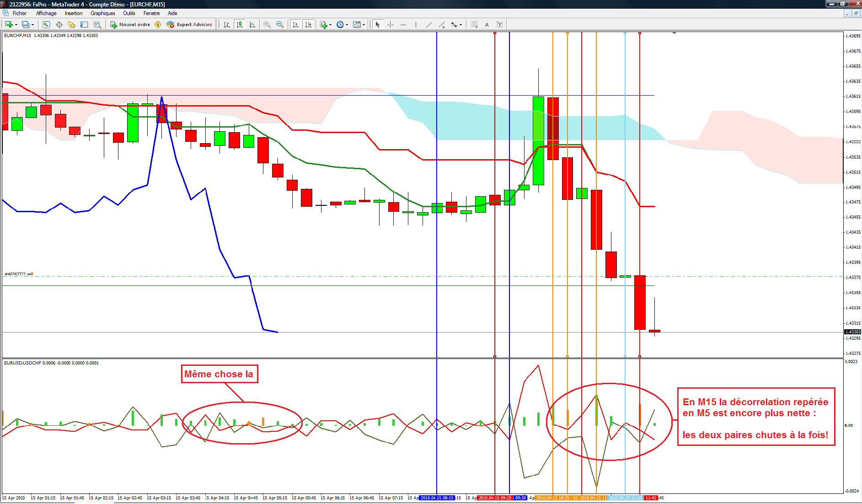The height and width of the screenshot is (504, 862).
Task: Open the Navigator favorites icon
Action: (71, 25)
